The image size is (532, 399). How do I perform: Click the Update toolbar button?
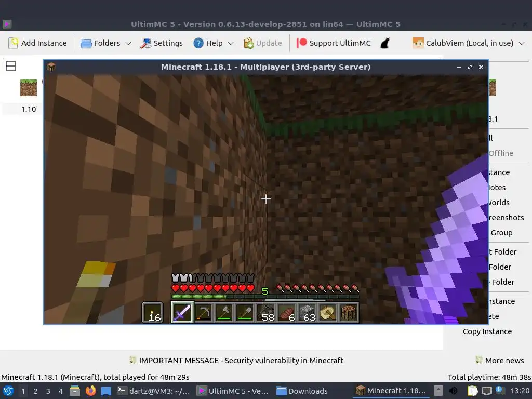[262, 43]
